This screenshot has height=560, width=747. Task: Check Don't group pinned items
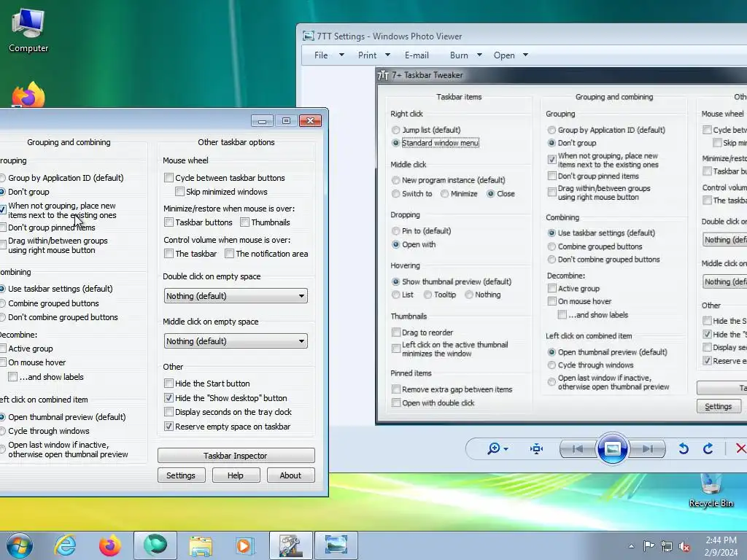[x=2, y=227]
